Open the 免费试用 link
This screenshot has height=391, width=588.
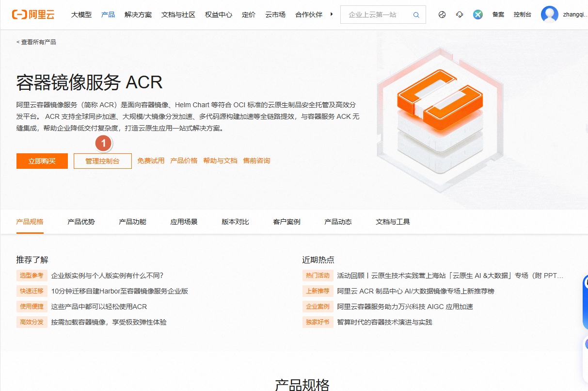coord(151,161)
